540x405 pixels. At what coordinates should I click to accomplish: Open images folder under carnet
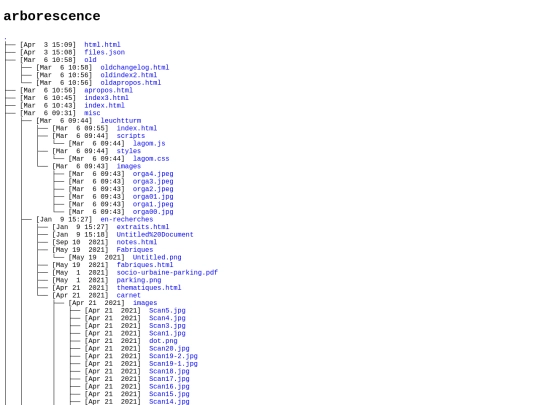(145, 303)
